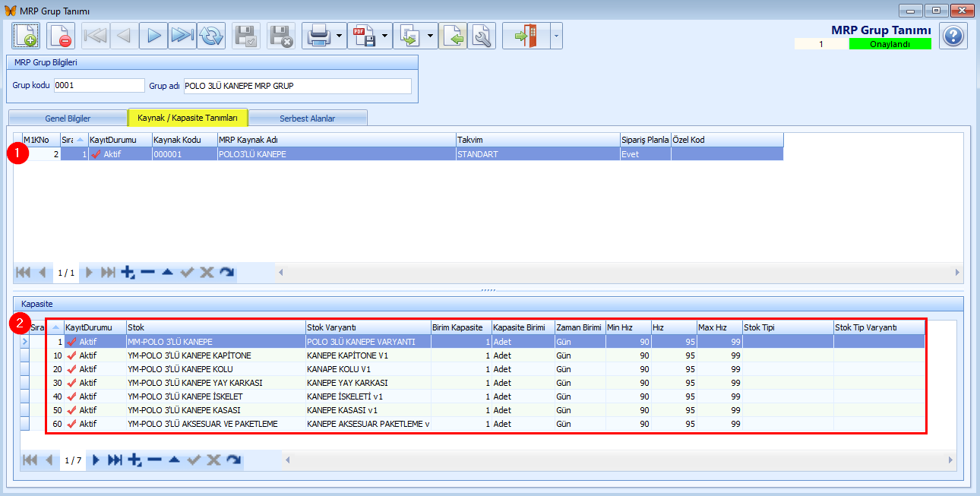Open the wrench search tool icon
Viewport: 980px width, 496px height.
pyautogui.click(x=482, y=36)
